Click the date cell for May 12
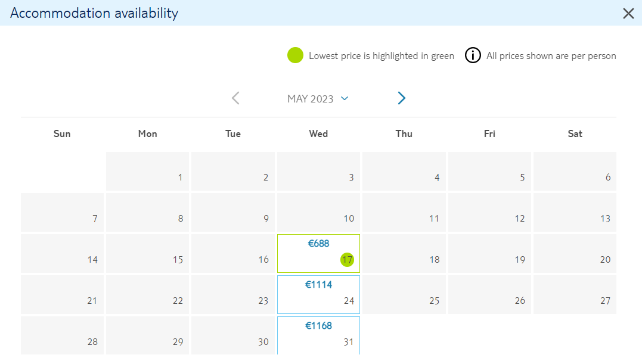 pyautogui.click(x=489, y=212)
